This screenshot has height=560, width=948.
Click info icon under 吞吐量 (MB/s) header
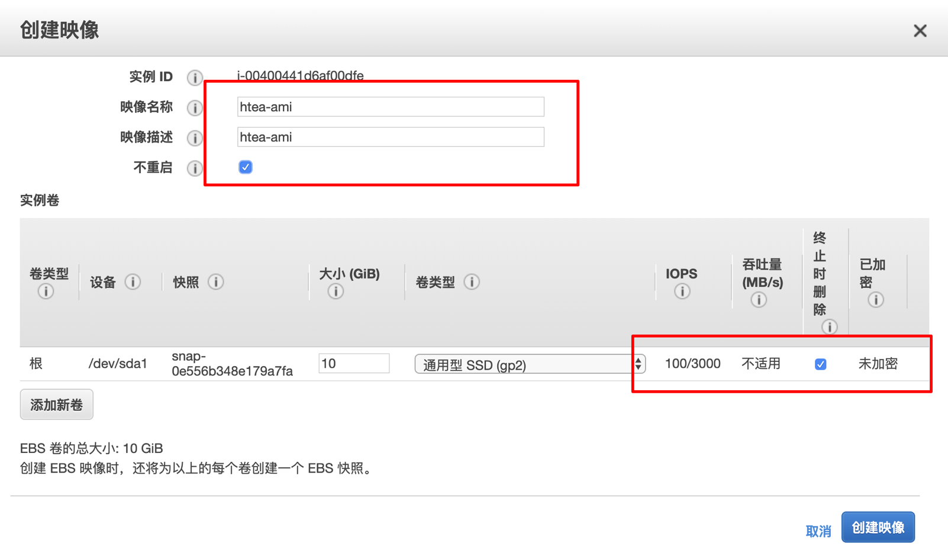tap(759, 300)
